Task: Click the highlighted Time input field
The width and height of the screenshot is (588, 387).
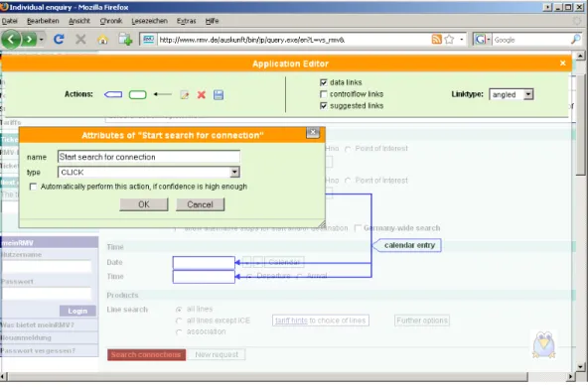Action: pyautogui.click(x=204, y=277)
